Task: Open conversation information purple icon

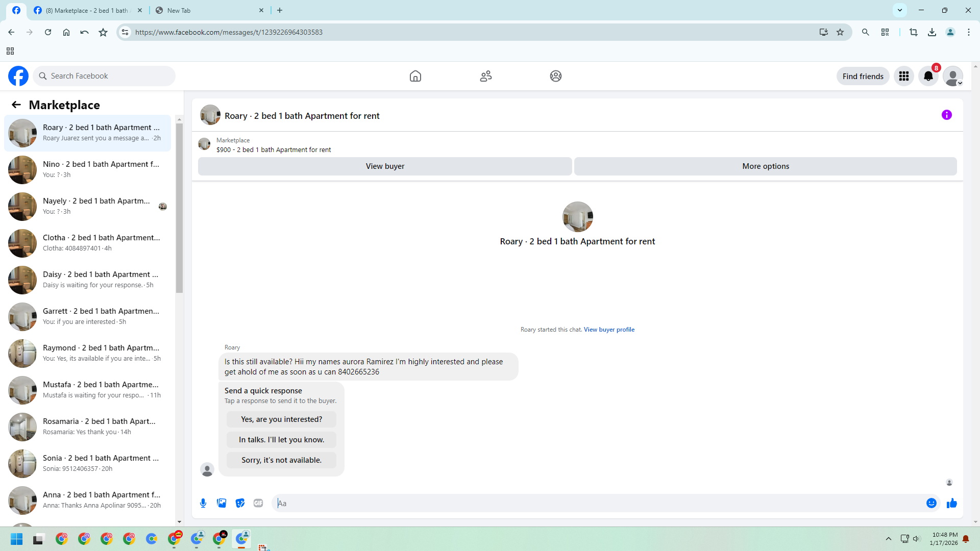Action: (946, 115)
